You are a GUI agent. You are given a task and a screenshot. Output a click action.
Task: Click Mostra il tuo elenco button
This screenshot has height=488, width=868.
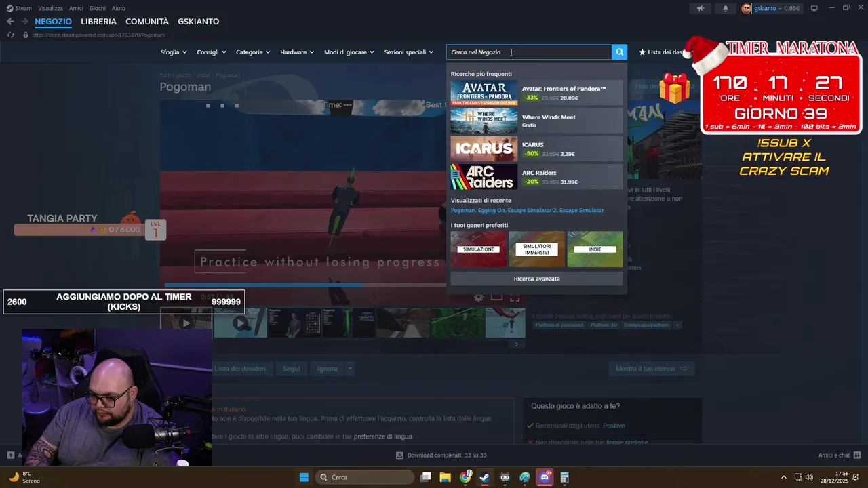pyautogui.click(x=652, y=369)
